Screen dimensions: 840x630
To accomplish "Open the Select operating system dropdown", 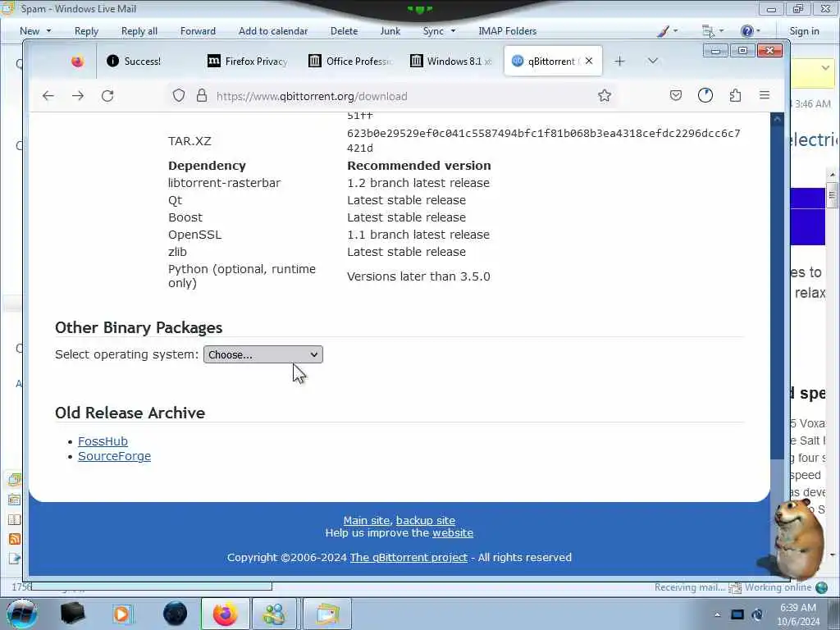I will [263, 354].
